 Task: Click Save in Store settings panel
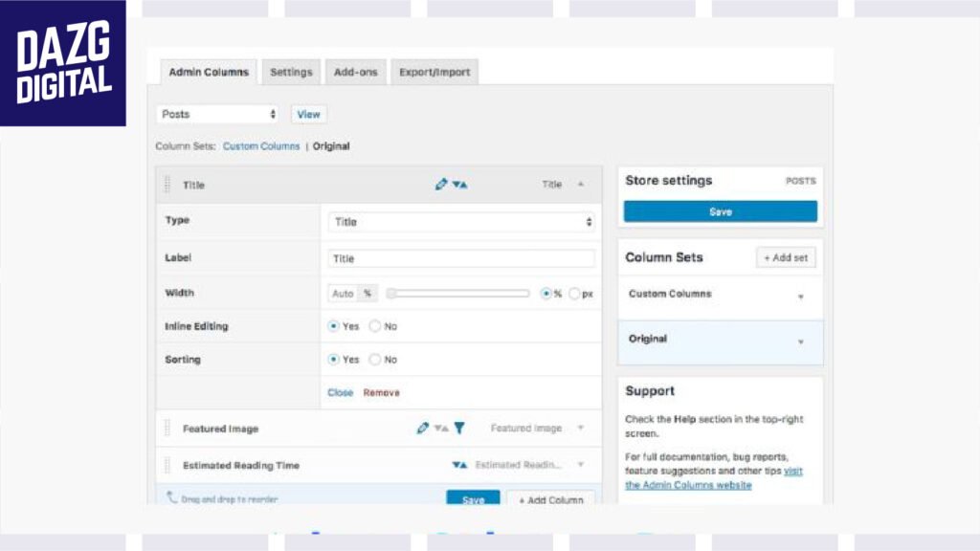click(720, 211)
